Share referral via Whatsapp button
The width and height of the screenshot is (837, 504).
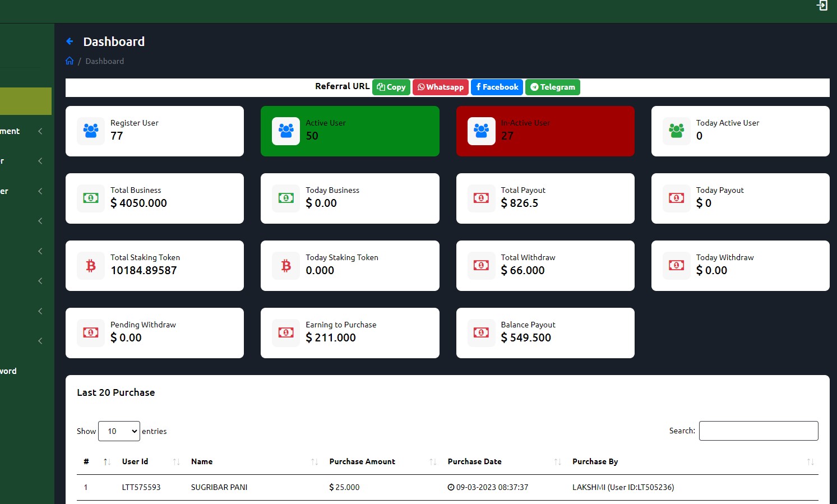441,87
